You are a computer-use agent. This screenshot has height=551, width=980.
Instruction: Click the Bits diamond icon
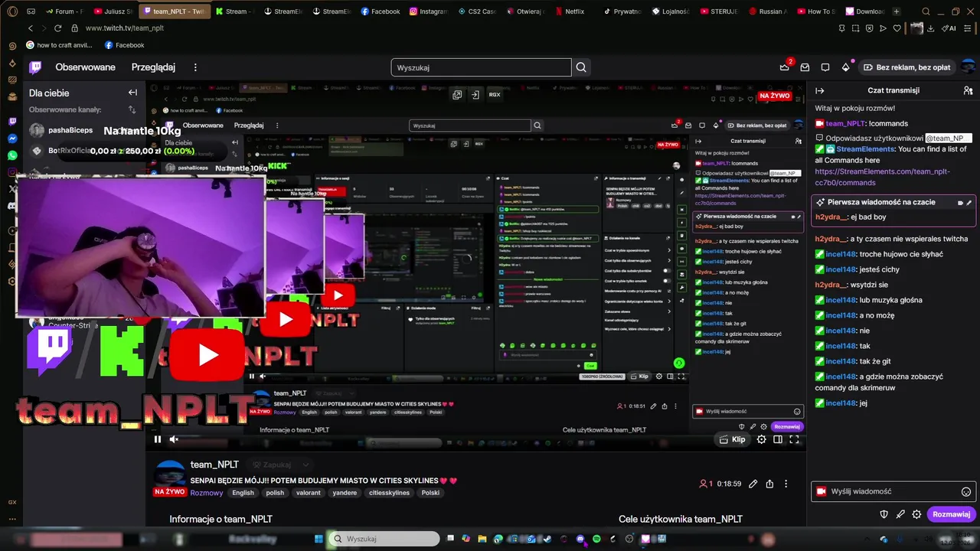[x=845, y=67]
